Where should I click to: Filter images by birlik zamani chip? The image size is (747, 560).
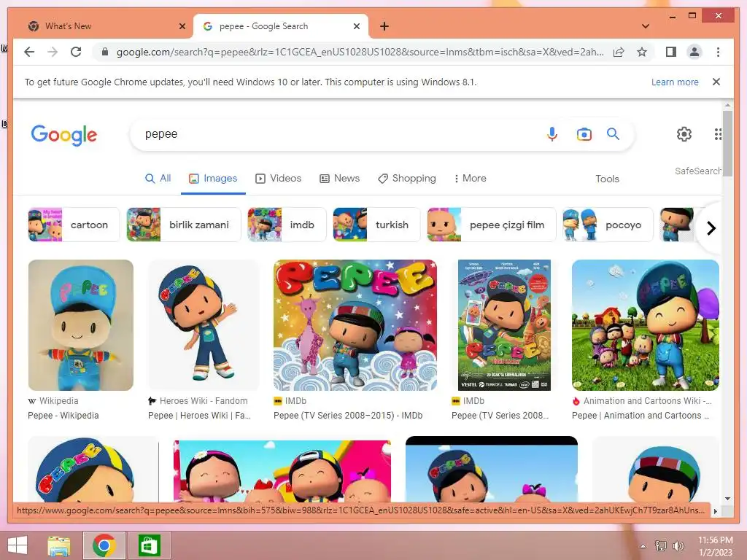pos(183,225)
